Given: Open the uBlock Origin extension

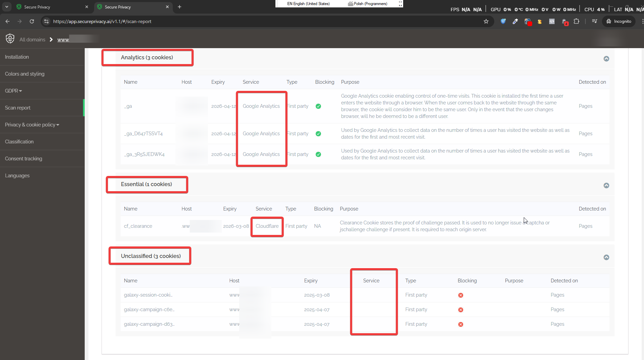Looking at the screenshot, I should (503, 21).
